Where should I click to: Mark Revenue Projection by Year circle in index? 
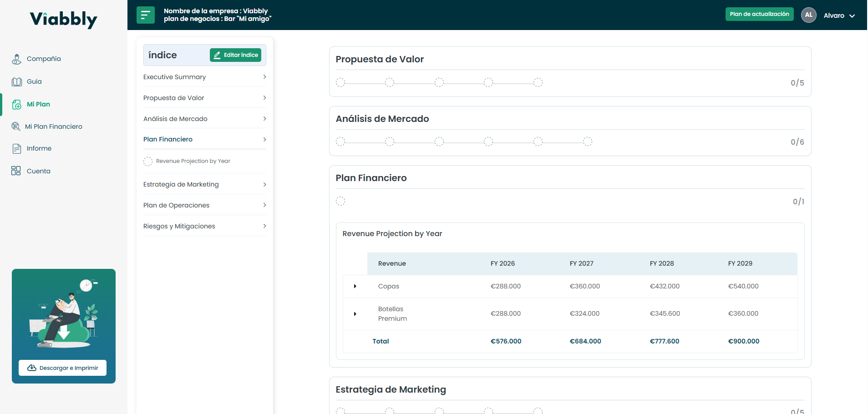pyautogui.click(x=148, y=162)
